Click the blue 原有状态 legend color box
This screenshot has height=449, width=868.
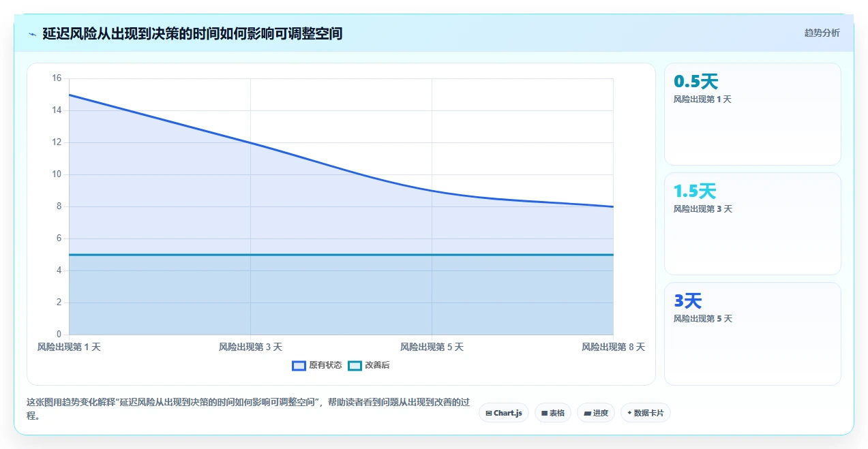pos(299,366)
